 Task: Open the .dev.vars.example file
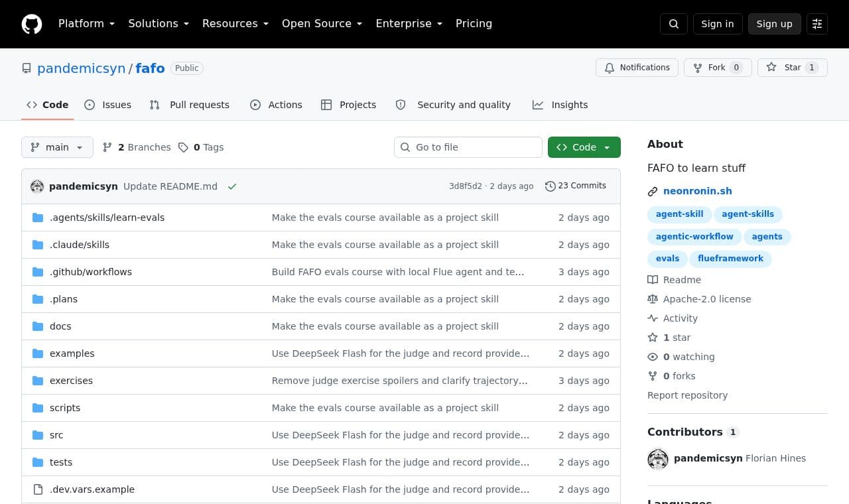click(x=92, y=489)
